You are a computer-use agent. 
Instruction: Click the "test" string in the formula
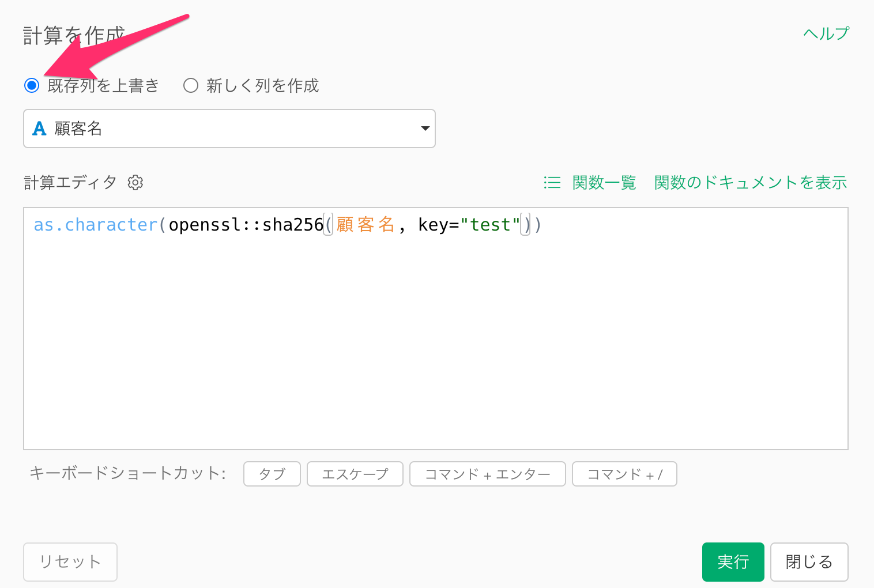click(490, 225)
